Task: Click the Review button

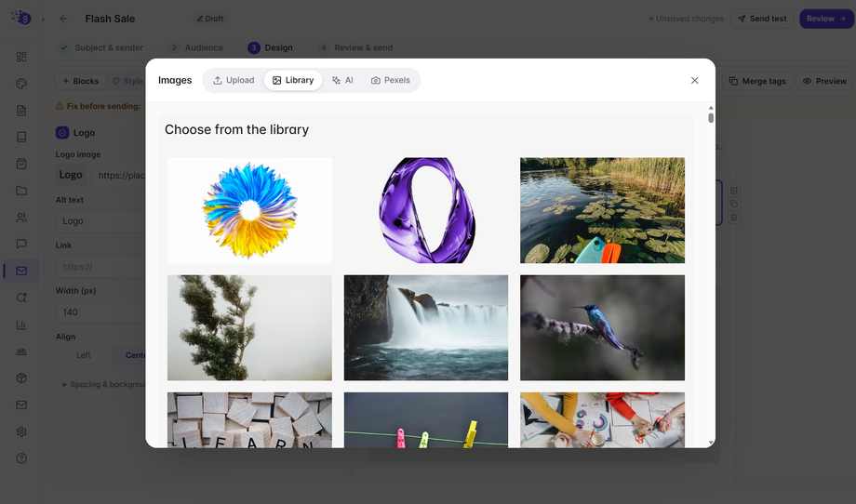Action: [x=826, y=19]
